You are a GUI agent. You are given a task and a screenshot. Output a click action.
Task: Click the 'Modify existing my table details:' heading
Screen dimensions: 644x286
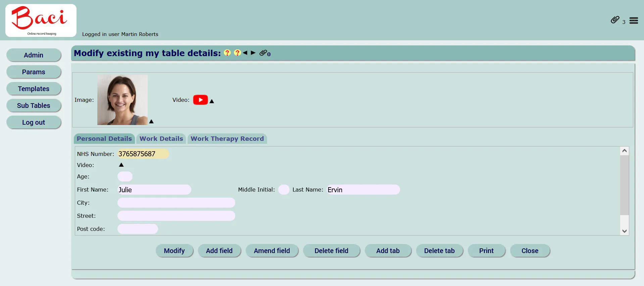[x=147, y=53]
